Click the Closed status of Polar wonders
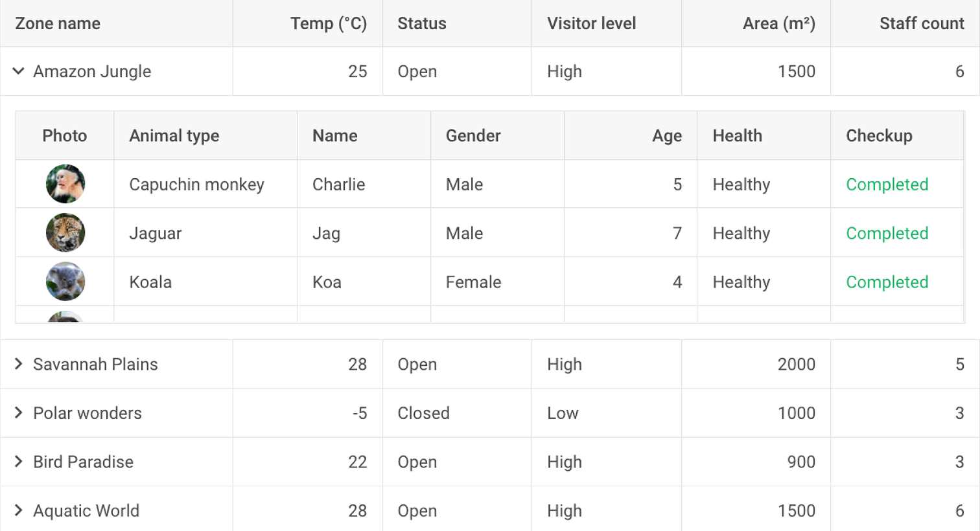Viewport: 980px width, 531px height. 423,413
